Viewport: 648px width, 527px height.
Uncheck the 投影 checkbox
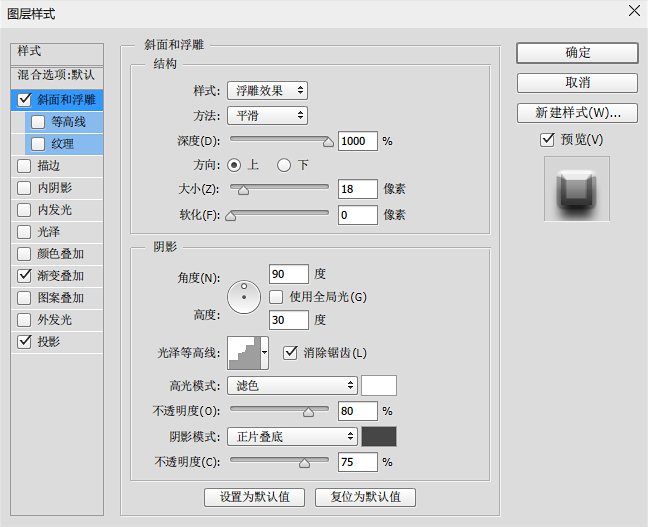[x=24, y=341]
